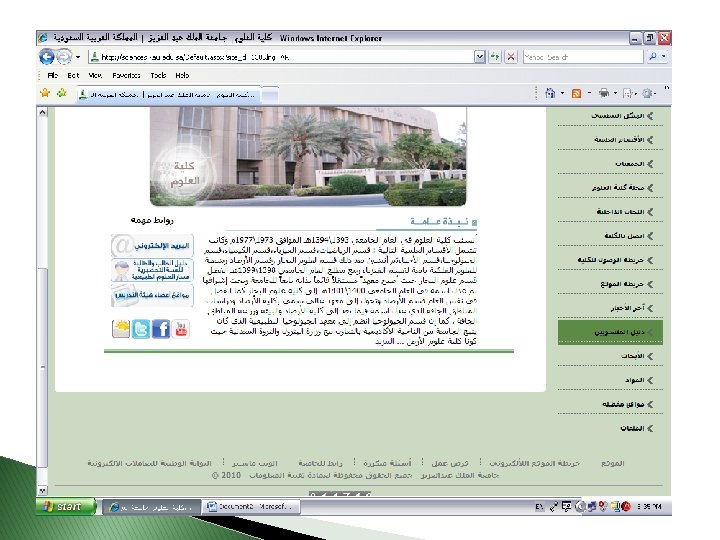
Task: Click inside the address bar URL field
Action: [x=282, y=57]
